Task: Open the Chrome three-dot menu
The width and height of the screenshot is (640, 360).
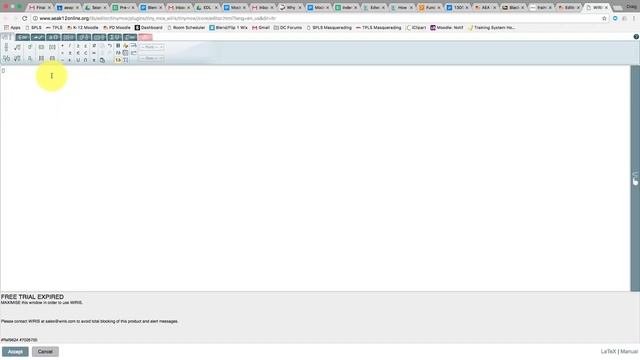Action: 634,18
